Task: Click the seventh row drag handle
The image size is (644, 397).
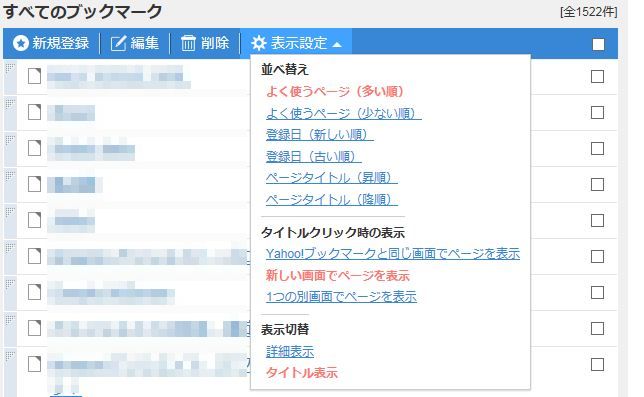Action: 10,293
